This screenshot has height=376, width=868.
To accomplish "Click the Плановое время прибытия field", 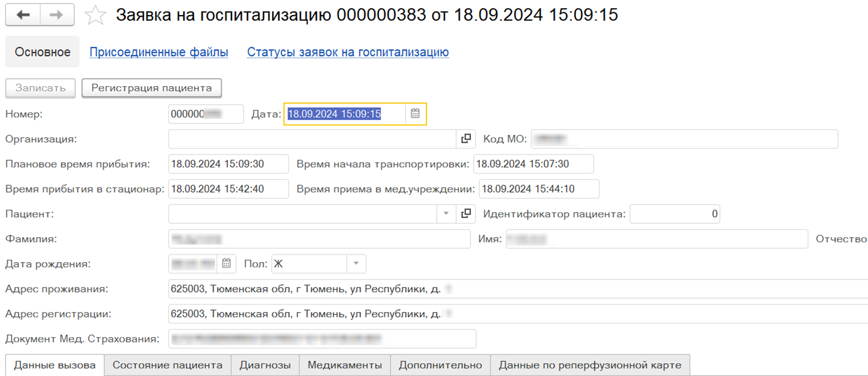I will pyautogui.click(x=228, y=164).
